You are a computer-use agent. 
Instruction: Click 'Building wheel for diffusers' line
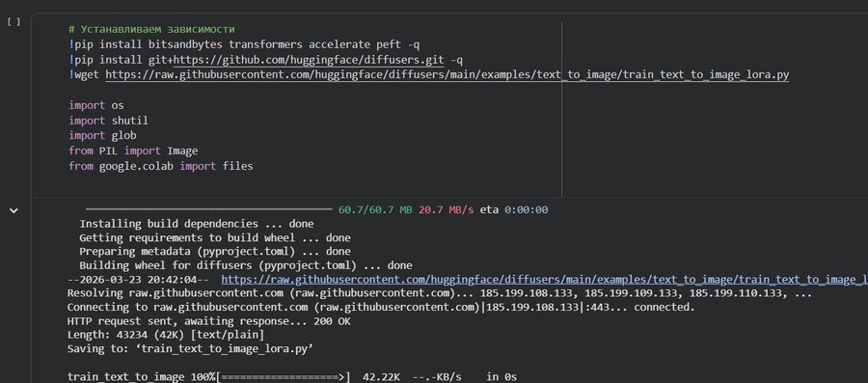click(246, 265)
